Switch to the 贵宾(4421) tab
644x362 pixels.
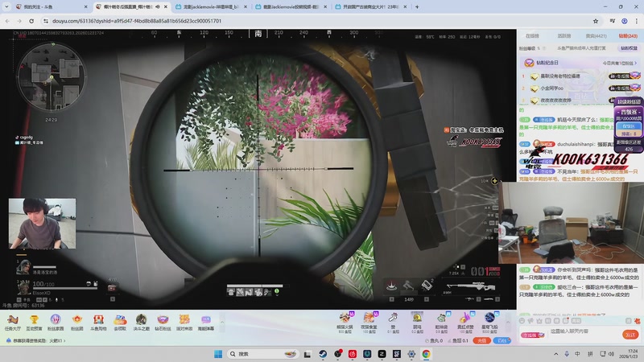(x=596, y=36)
